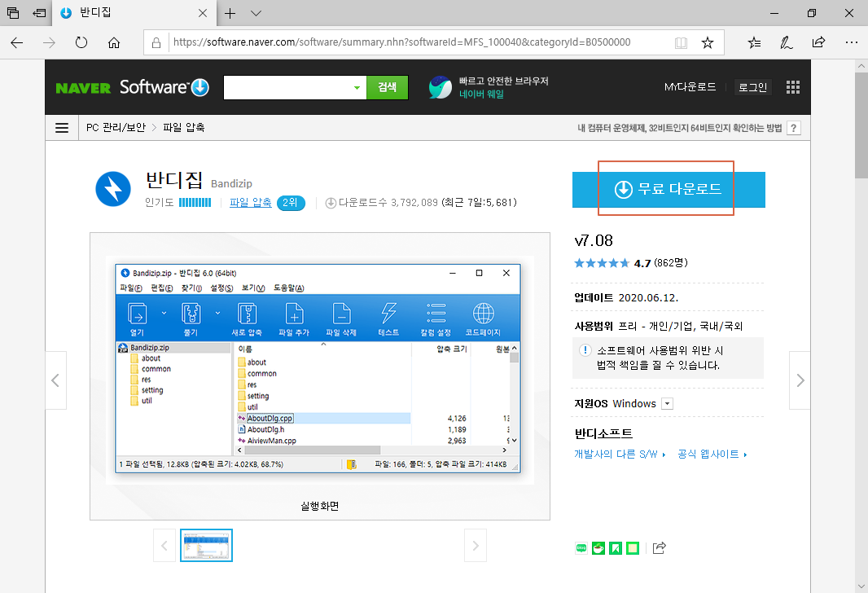
Task: Open 개발사의 다른 S/W link
Action: [620, 454]
